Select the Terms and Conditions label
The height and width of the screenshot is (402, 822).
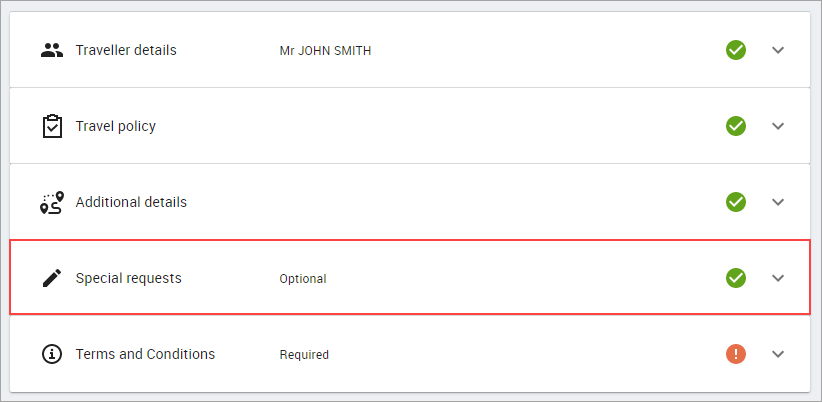click(x=145, y=354)
